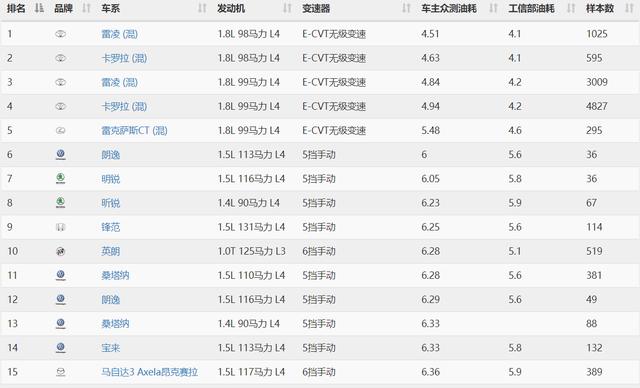
Task: Sort table by 排名 column arrow
Action: pos(39,8)
